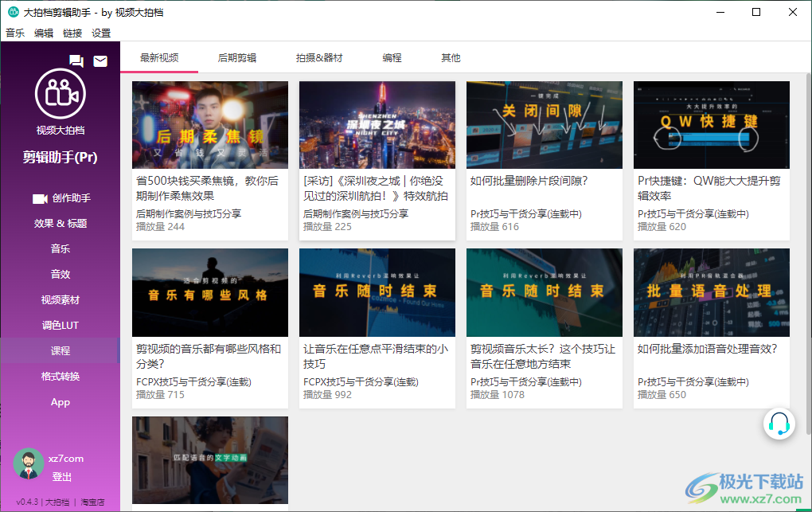Open the 链接 menu
Image resolution: width=812 pixels, height=512 pixels.
click(x=72, y=33)
